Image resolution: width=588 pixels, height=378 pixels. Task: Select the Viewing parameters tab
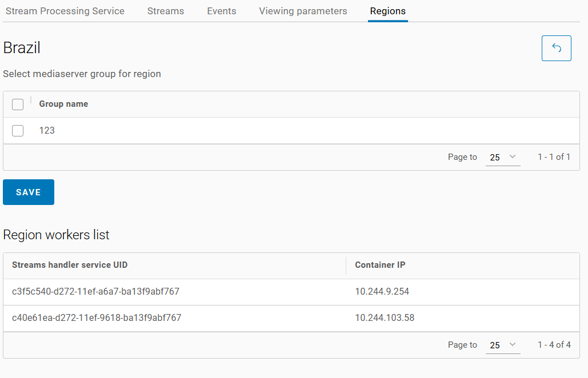(x=303, y=11)
